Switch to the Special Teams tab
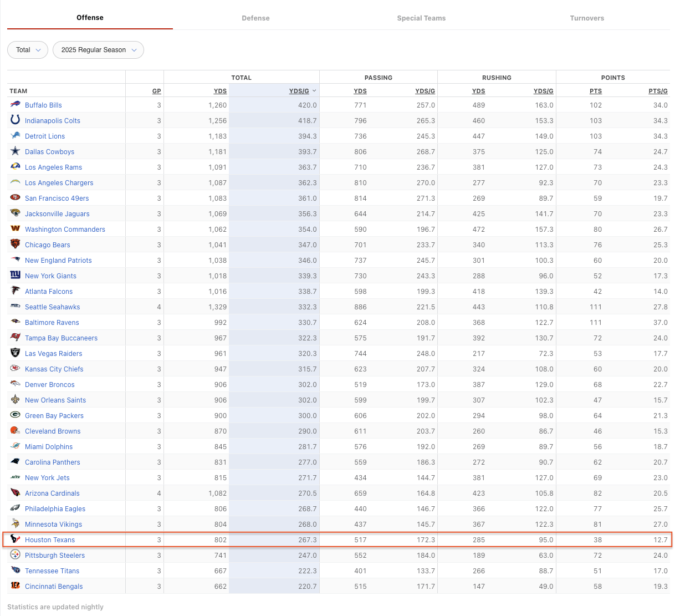Screen dimensions: 675x616 [421, 18]
